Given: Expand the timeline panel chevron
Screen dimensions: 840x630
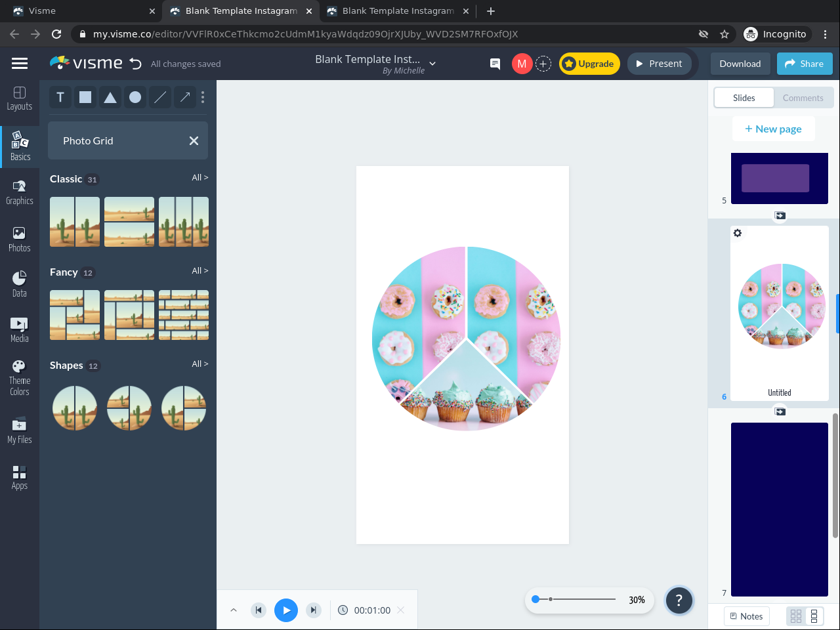Looking at the screenshot, I should click(x=233, y=610).
